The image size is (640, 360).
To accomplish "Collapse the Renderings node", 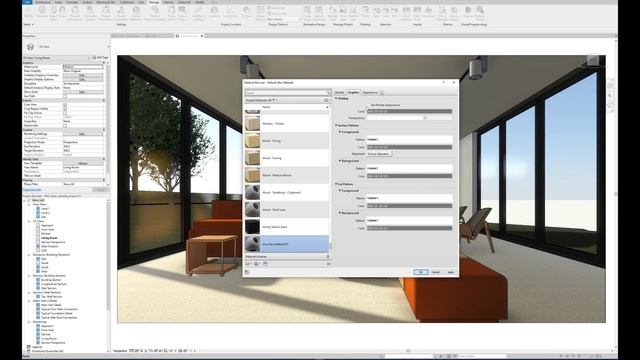I will [x=29, y=322].
